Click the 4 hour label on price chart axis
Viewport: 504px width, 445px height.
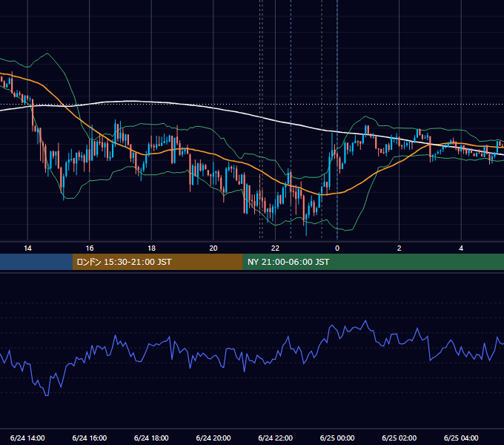[x=461, y=248]
